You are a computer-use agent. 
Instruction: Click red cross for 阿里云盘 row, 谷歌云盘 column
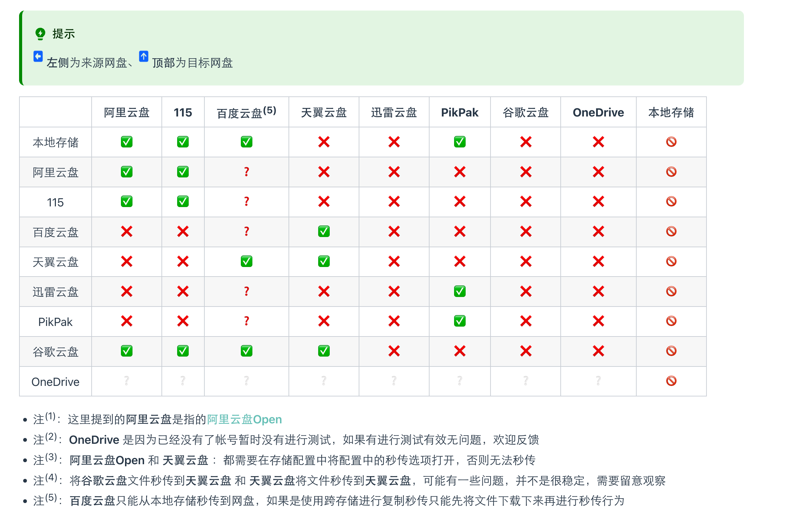tap(526, 172)
